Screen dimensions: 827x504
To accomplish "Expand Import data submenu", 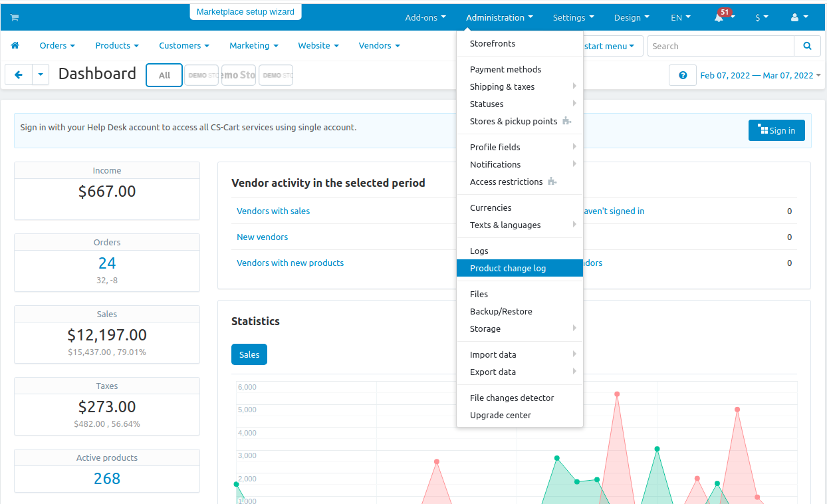I will point(520,354).
